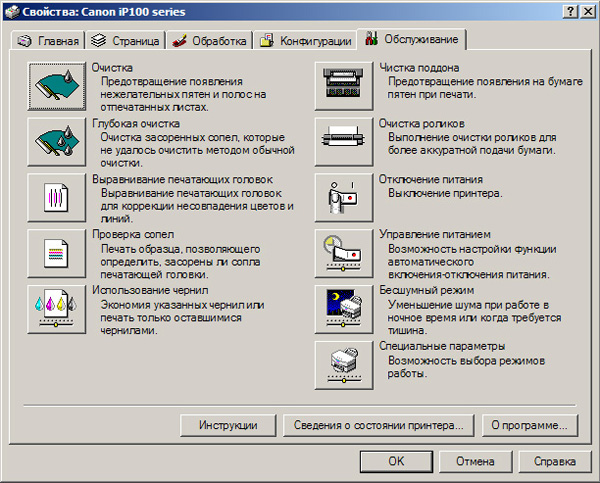Open Специальные параметры custom settings
The image size is (600, 483).
click(344, 365)
